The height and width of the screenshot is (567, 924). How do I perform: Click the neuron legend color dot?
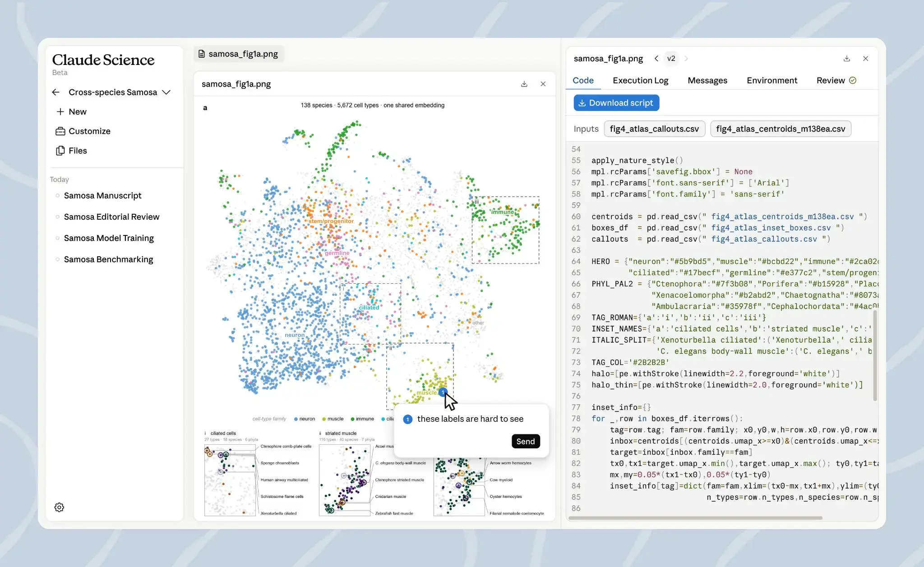tap(296, 419)
